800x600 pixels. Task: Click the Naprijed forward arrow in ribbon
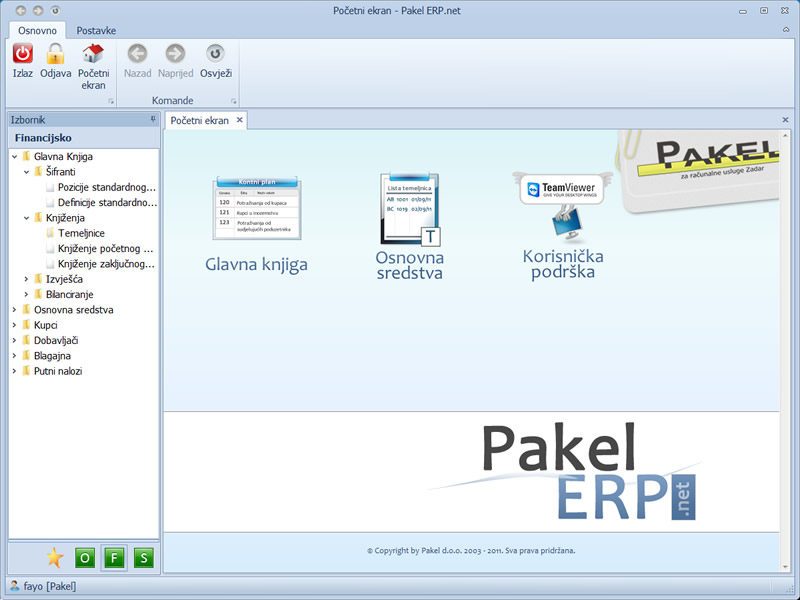coord(175,54)
